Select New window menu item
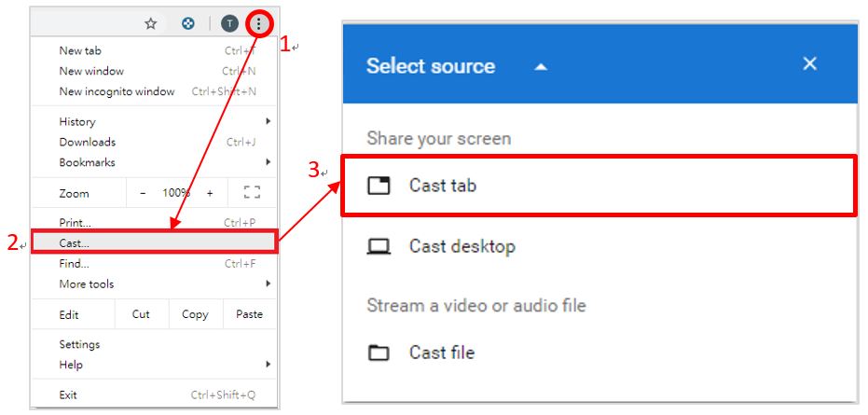 pyautogui.click(x=153, y=71)
